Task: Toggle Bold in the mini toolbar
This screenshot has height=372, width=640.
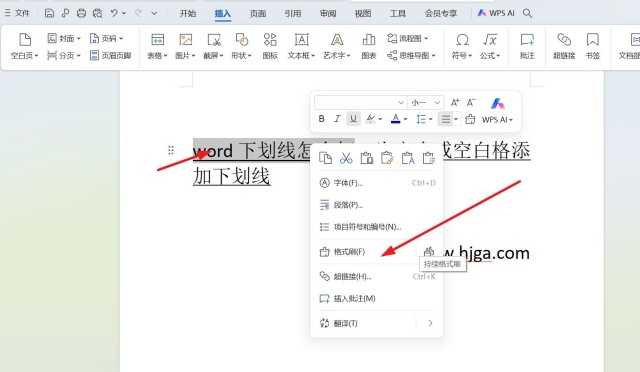Action: pyautogui.click(x=322, y=119)
